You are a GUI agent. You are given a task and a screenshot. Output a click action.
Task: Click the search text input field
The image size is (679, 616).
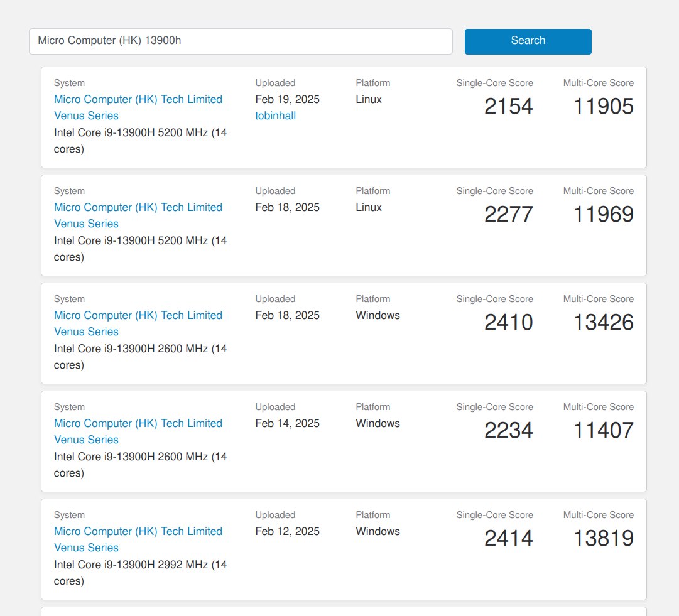(x=241, y=41)
